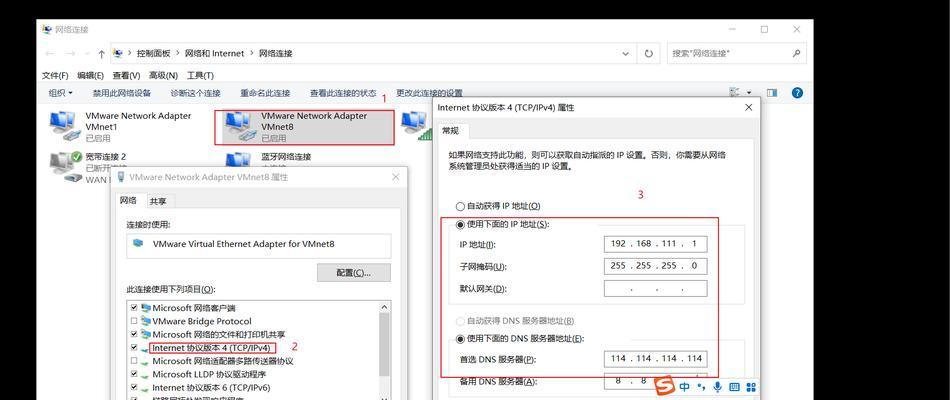Open the Sogou toolbox grid icon
The height and width of the screenshot is (400, 950).
pos(751,387)
